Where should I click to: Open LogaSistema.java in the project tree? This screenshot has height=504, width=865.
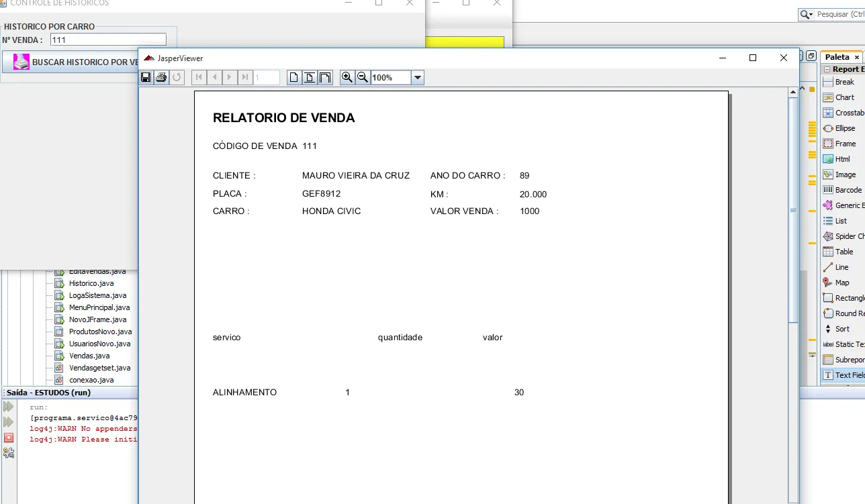(97, 295)
